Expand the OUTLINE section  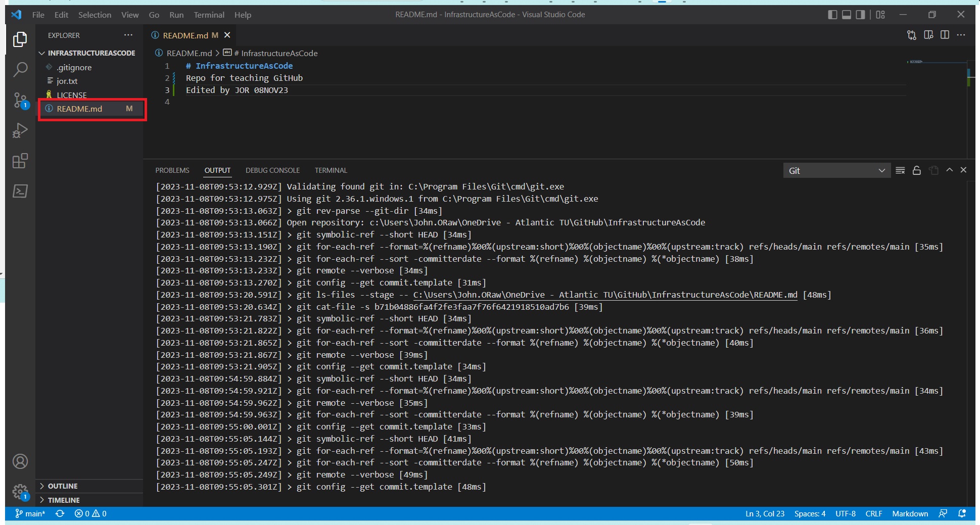point(63,486)
